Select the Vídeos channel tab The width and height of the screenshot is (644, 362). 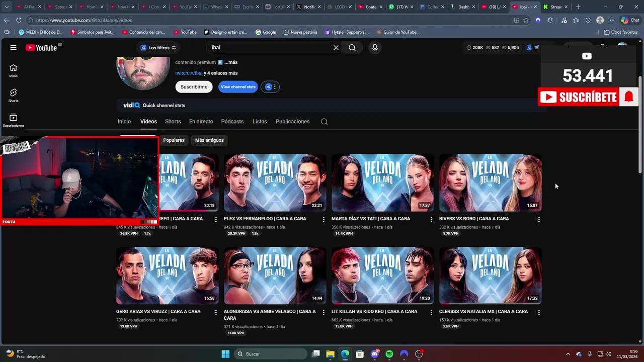click(x=148, y=122)
